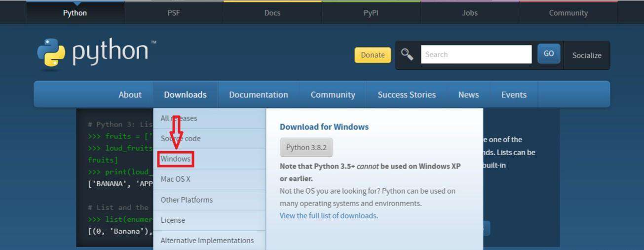Click the yellow Donate button
Viewport: 644px width, 250px height.
(373, 55)
